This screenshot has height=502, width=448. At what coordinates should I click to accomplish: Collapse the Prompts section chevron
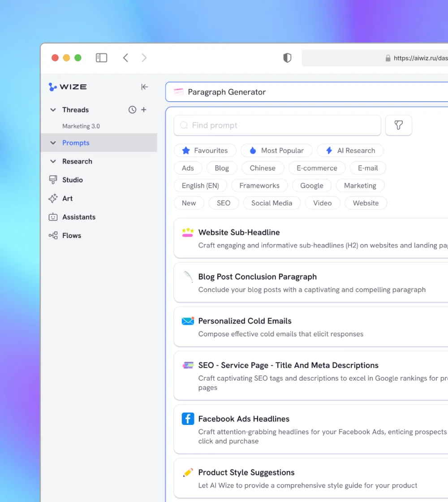pyautogui.click(x=53, y=143)
